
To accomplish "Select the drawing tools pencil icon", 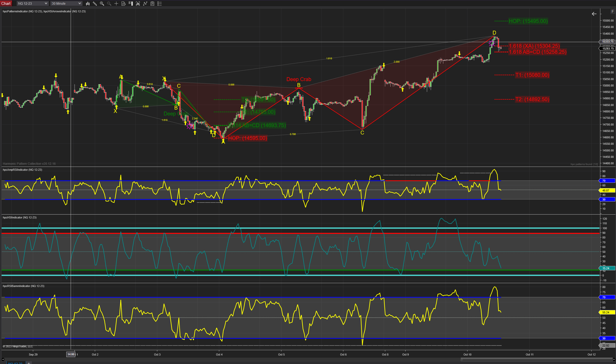I will (x=95, y=4).
